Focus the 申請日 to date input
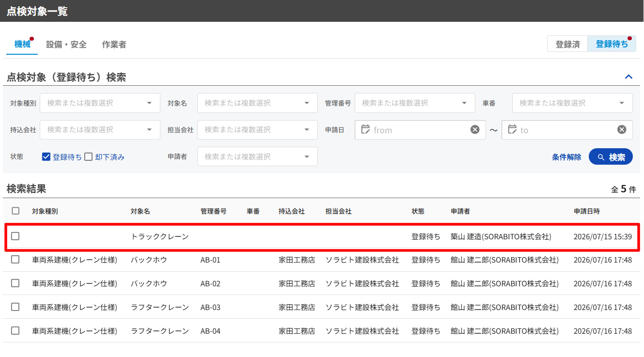Image resolution: width=644 pixels, height=357 pixels. coord(567,130)
